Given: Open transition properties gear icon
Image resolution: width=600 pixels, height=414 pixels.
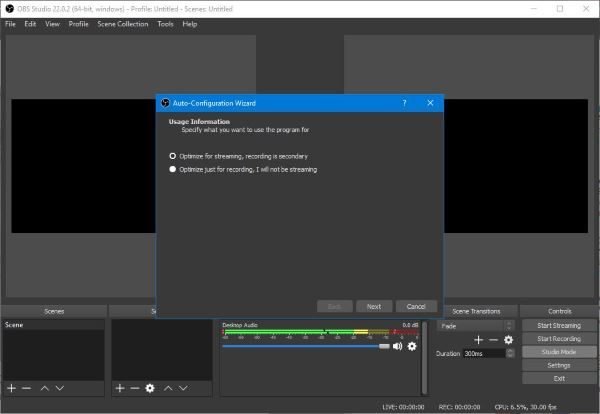Looking at the screenshot, I should tap(509, 340).
